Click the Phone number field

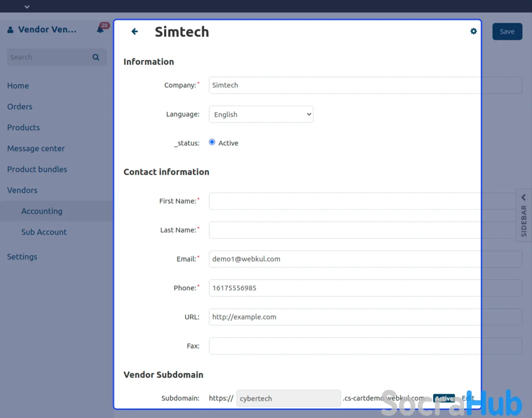pos(365,288)
